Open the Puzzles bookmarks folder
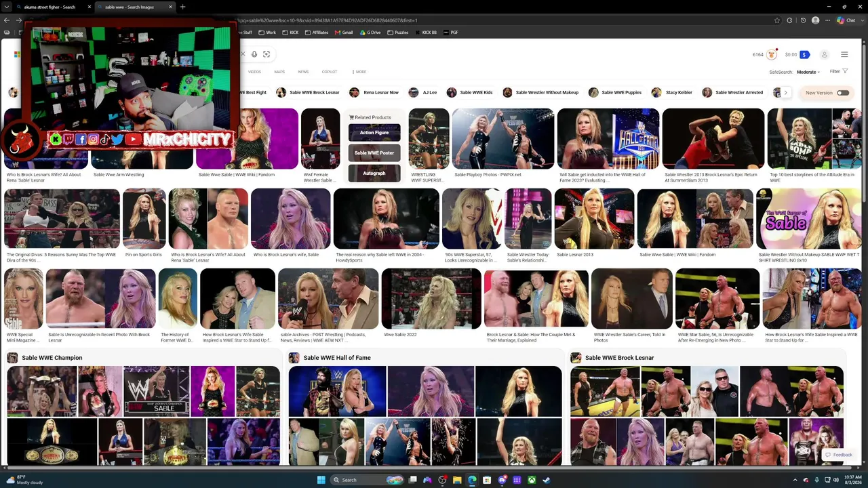The height and width of the screenshot is (488, 868). click(x=398, y=33)
